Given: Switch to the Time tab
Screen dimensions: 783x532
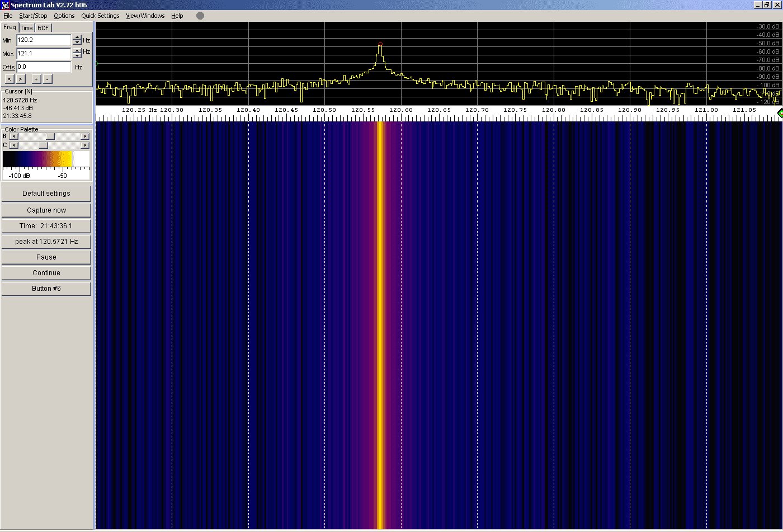Looking at the screenshot, I should (27, 28).
